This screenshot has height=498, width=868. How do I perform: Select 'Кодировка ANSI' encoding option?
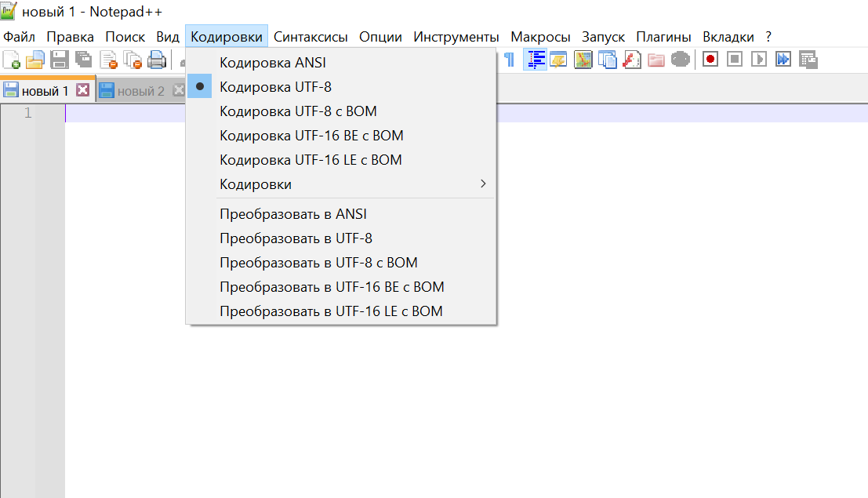click(x=341, y=63)
